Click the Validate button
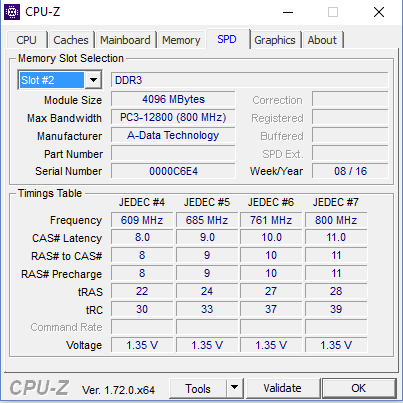Screen dimensions: 403x403 pos(282,388)
